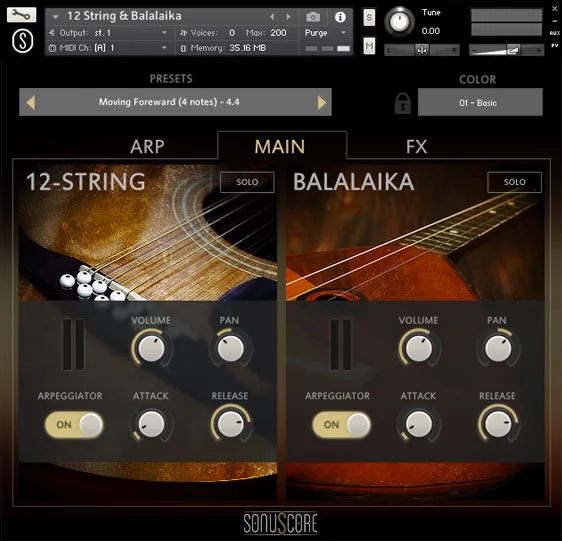The image size is (562, 541).
Task: Click the master output level meter
Action: coord(506,22)
